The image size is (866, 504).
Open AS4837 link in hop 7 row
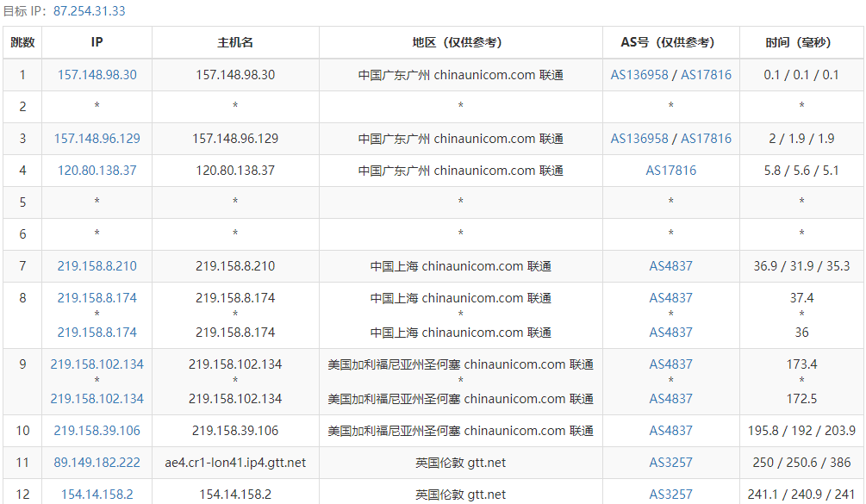pos(670,266)
